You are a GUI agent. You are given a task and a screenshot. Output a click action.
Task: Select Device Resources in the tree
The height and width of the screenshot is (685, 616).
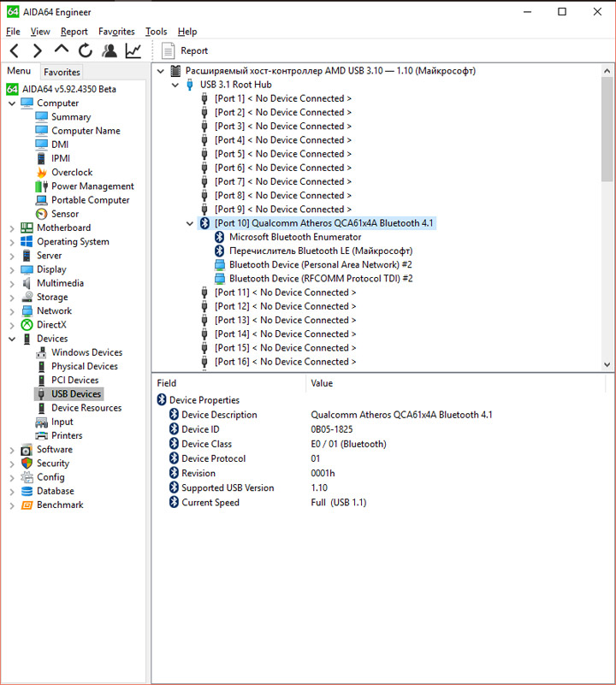[86, 408]
